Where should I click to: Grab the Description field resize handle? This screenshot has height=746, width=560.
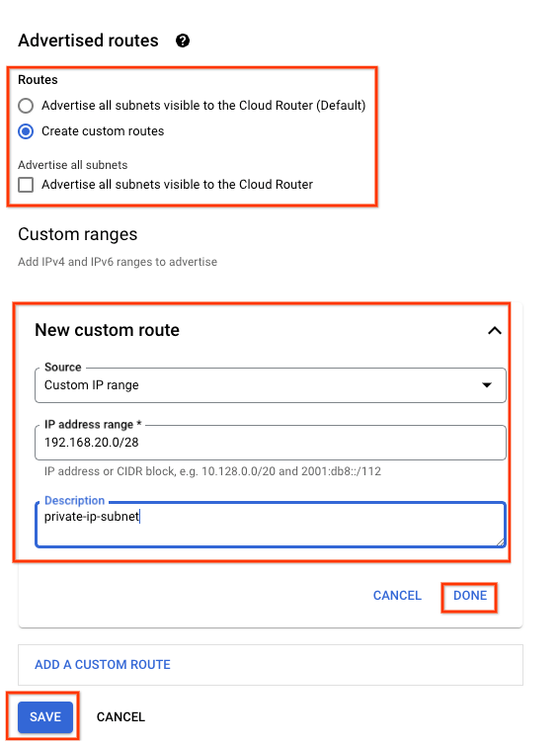500,542
